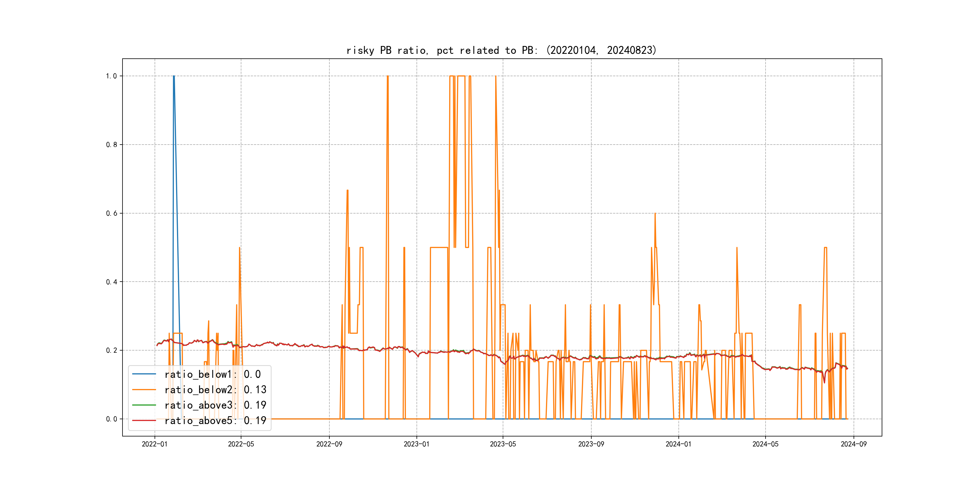Select the 'ratio_below1: 0.0' legend label
Screen dimensions: 980x490
212,374
